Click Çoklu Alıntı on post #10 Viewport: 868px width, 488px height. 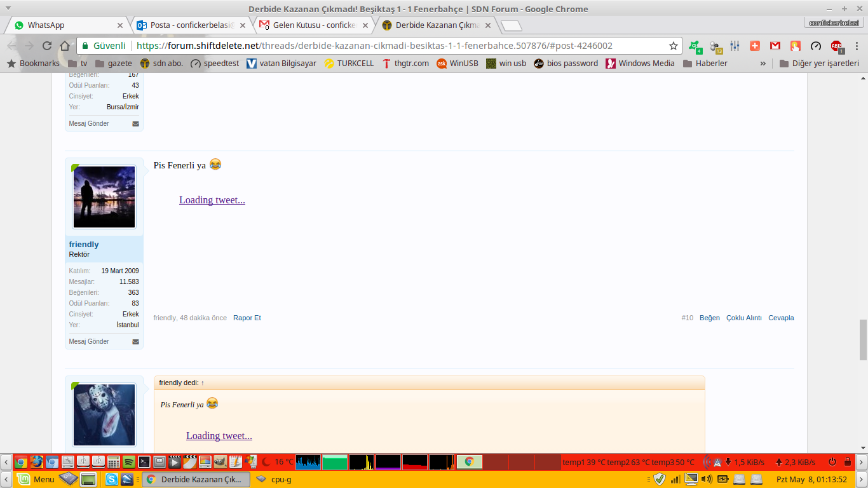pos(744,318)
